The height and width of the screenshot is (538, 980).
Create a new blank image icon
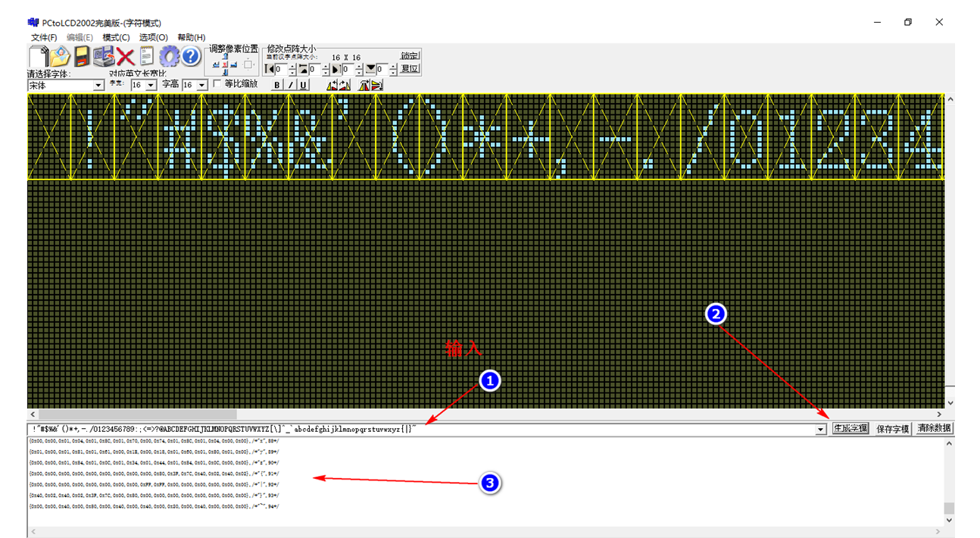click(39, 57)
